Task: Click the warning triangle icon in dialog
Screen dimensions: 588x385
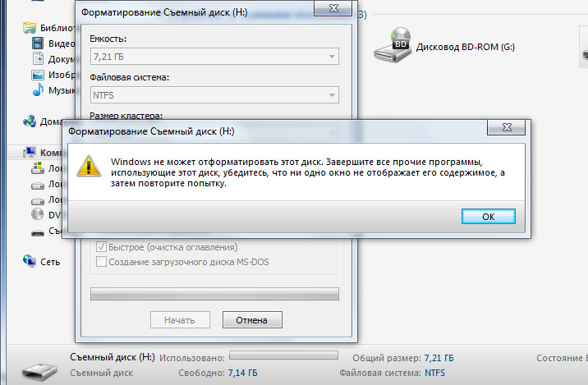Action: pyautogui.click(x=89, y=165)
